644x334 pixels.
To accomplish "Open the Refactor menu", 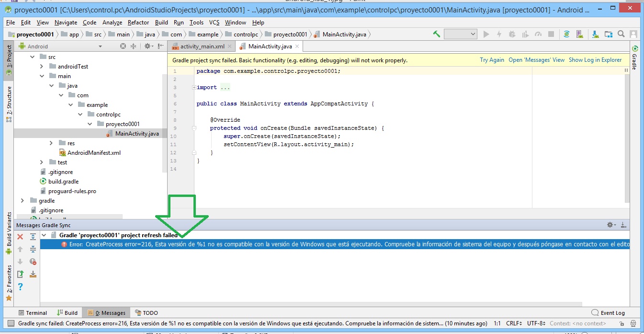I will [138, 23].
